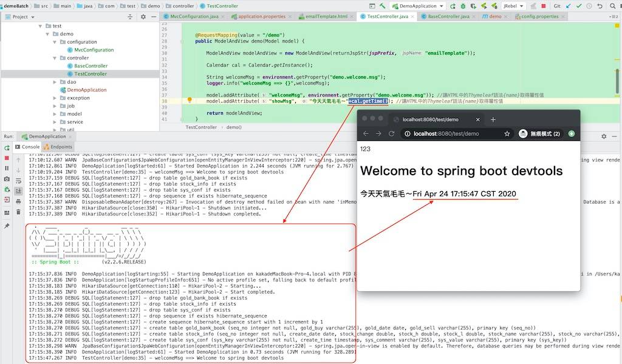Screen dimensions: 622x364
Task: Show hidden editor tabs list
Action: 613,16
